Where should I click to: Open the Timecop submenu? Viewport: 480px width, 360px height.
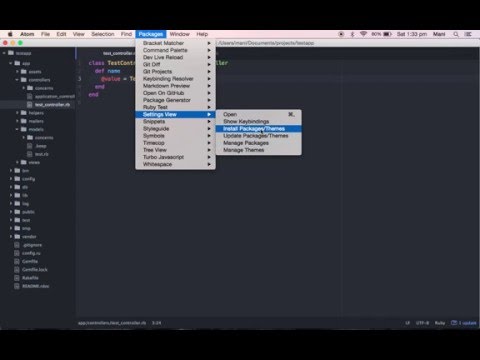(x=175, y=143)
